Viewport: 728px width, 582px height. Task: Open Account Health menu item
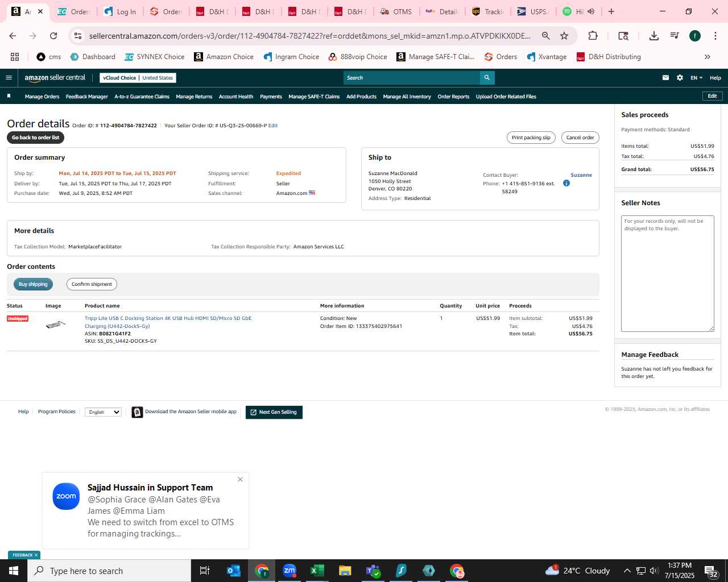pyautogui.click(x=236, y=97)
